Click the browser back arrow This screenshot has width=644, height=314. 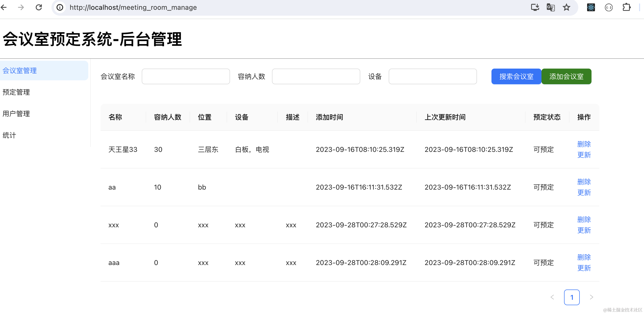(4, 7)
